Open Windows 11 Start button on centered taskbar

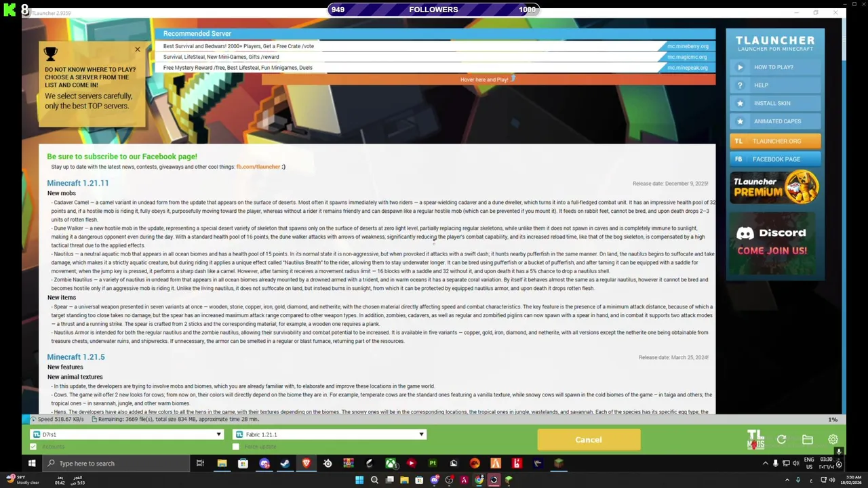(359, 480)
